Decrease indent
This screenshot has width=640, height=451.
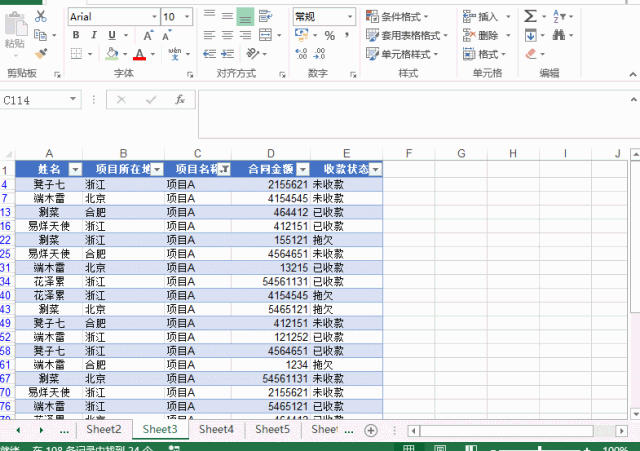click(209, 54)
